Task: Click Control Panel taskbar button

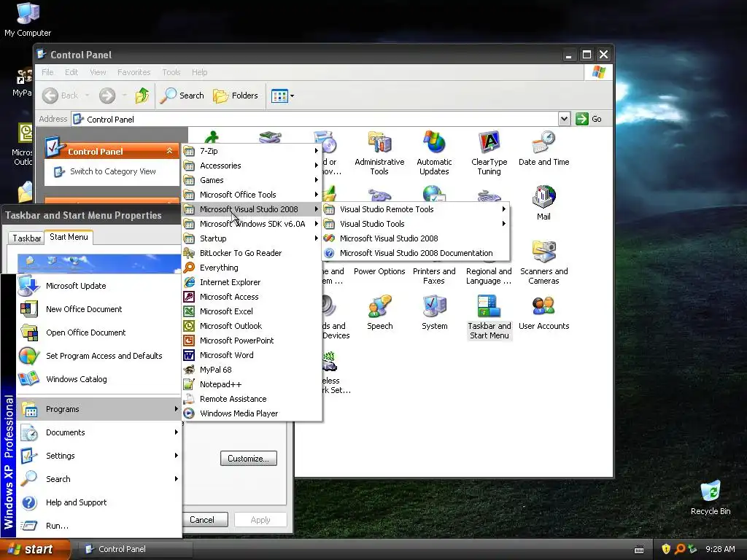Action: pos(135,549)
